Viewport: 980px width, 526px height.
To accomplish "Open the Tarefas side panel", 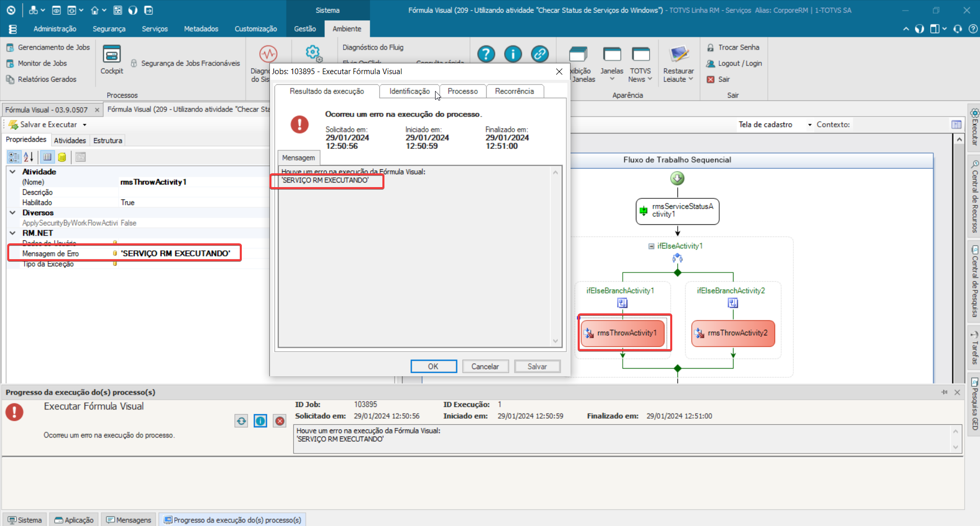I will coord(974,348).
